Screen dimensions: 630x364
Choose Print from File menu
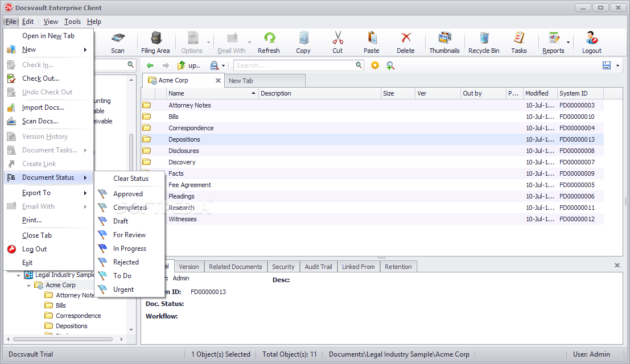48,220
